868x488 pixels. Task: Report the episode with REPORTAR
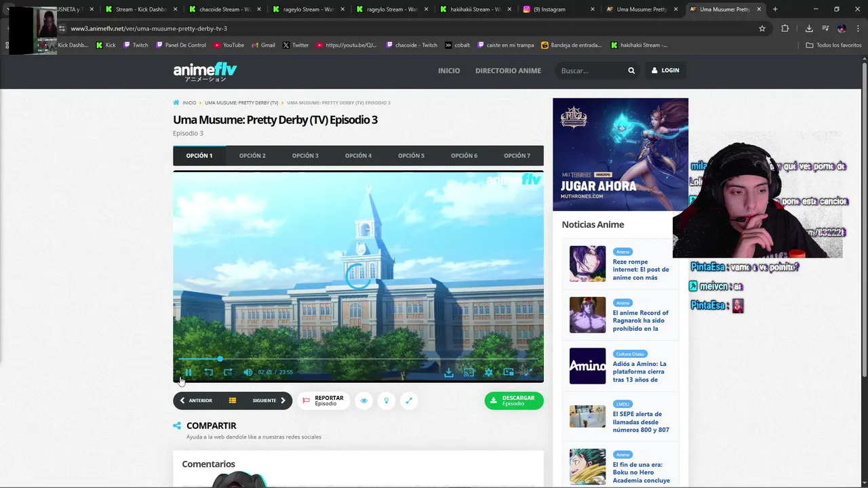click(x=323, y=401)
